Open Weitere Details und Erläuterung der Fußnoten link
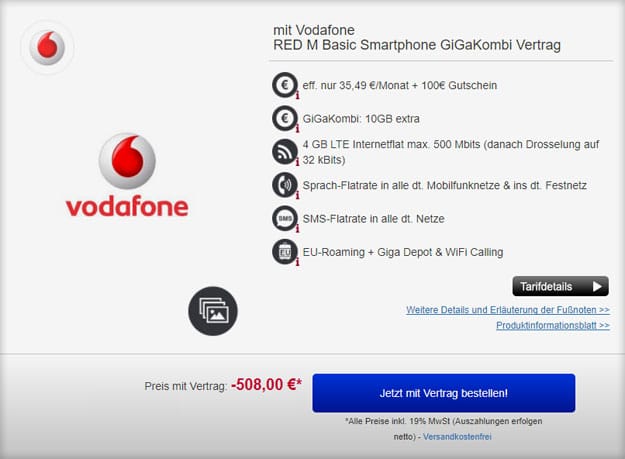This screenshot has height=459, width=625. click(508, 310)
